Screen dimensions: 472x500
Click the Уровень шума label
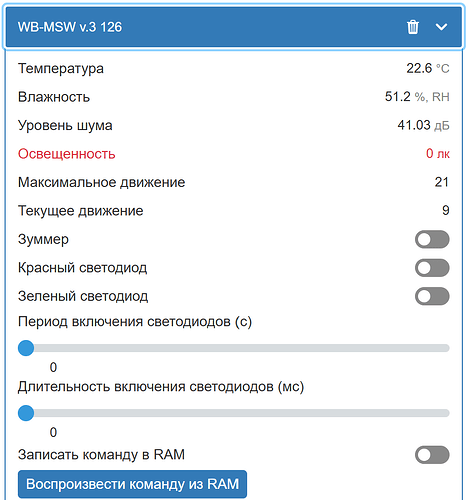(65, 126)
